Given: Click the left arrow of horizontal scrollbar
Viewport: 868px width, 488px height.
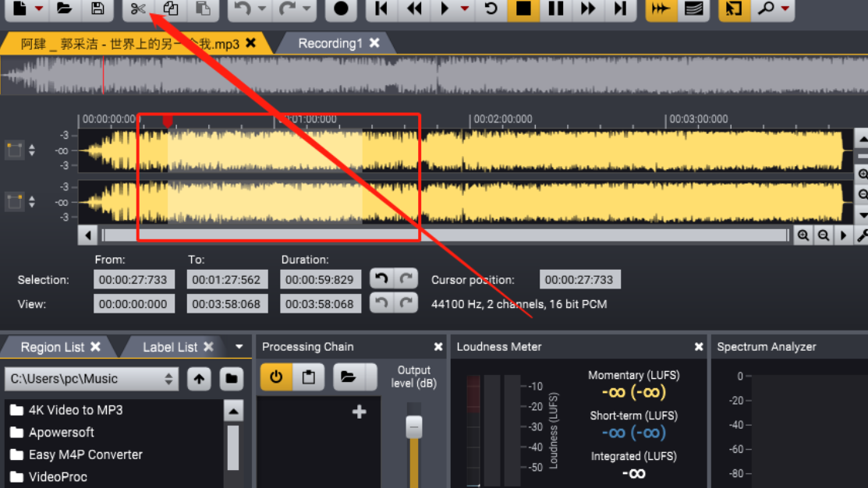Looking at the screenshot, I should [x=88, y=235].
